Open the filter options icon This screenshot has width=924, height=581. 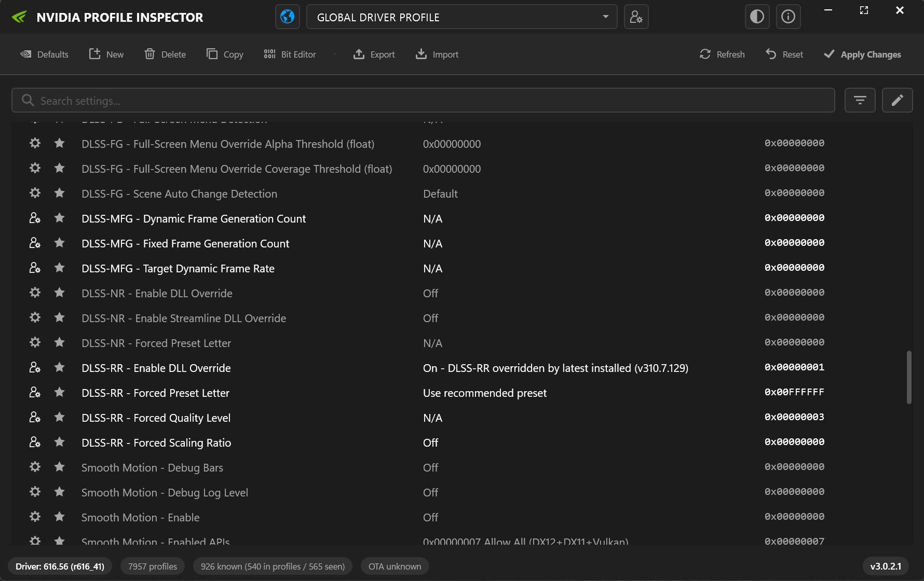click(x=860, y=100)
